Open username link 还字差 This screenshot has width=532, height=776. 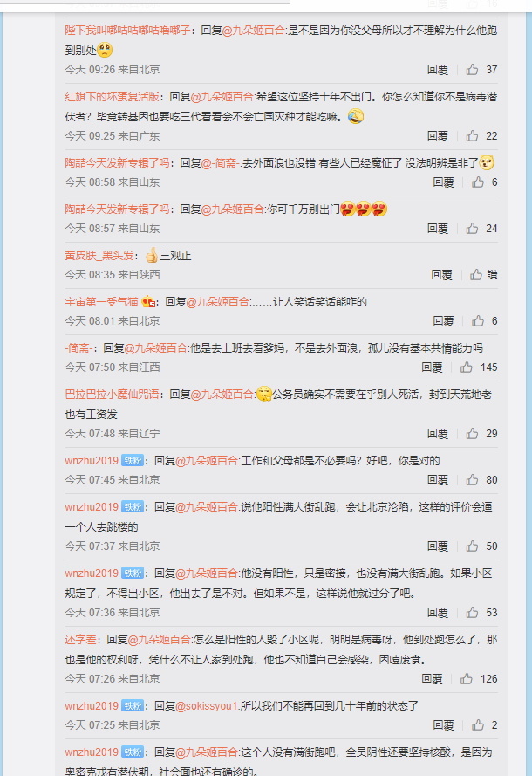(80, 640)
